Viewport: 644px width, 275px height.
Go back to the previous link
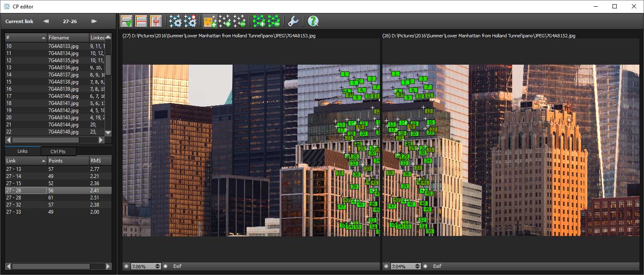(x=46, y=21)
